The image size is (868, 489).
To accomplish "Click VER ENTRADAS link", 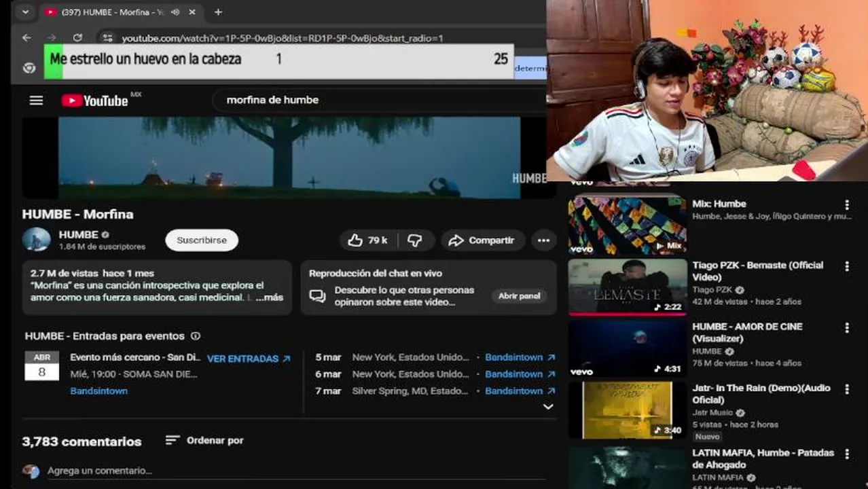I will [249, 359].
